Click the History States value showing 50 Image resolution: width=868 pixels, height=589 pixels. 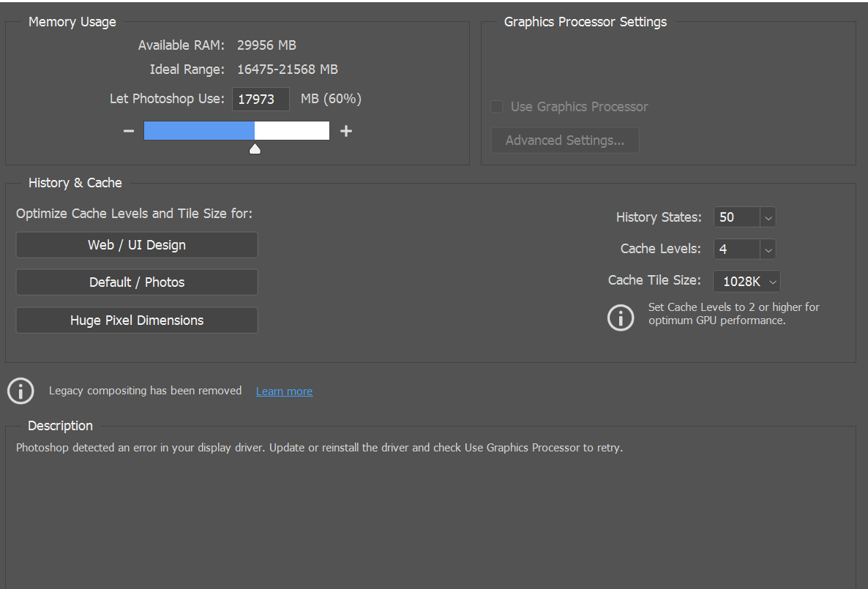pyautogui.click(x=736, y=217)
